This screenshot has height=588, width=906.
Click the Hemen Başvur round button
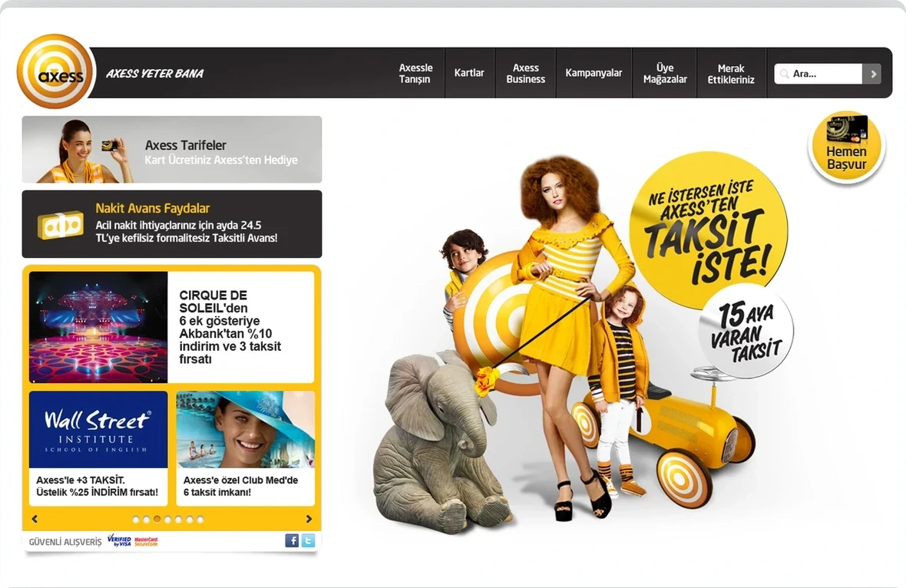[846, 147]
